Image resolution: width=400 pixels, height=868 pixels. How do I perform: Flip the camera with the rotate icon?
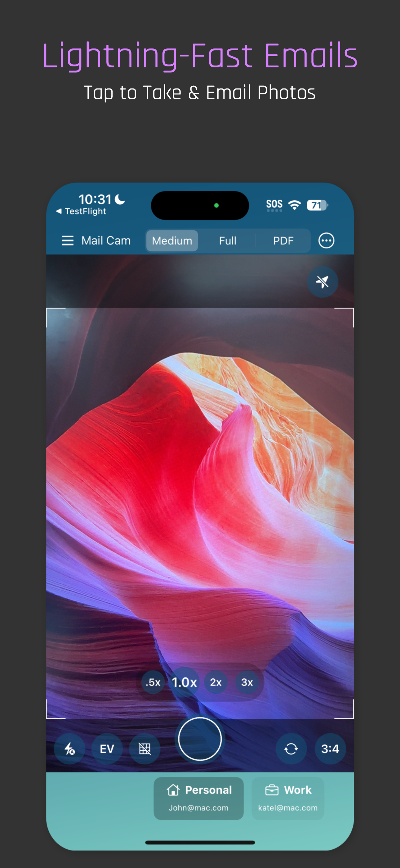(291, 749)
